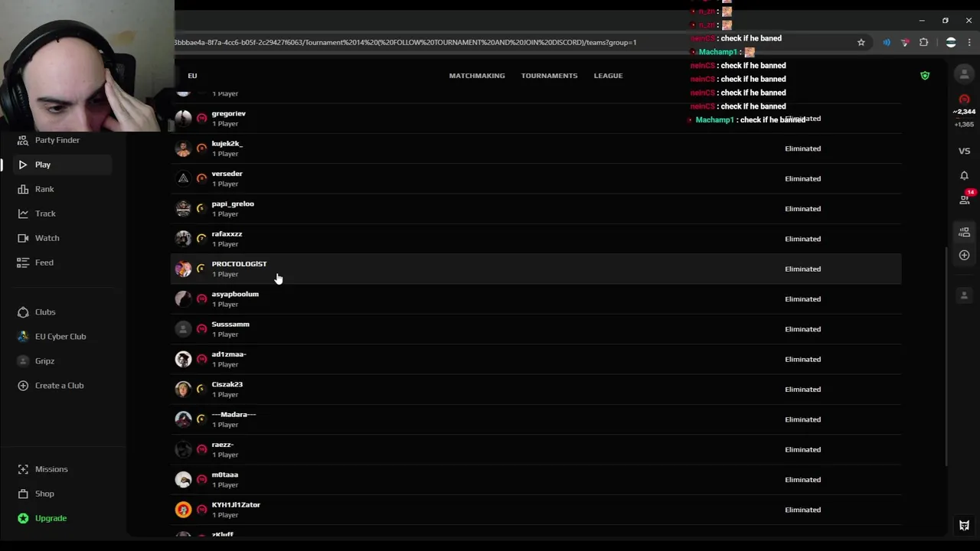980x551 pixels.
Task: Open the Track stats icon
Action: click(23, 214)
